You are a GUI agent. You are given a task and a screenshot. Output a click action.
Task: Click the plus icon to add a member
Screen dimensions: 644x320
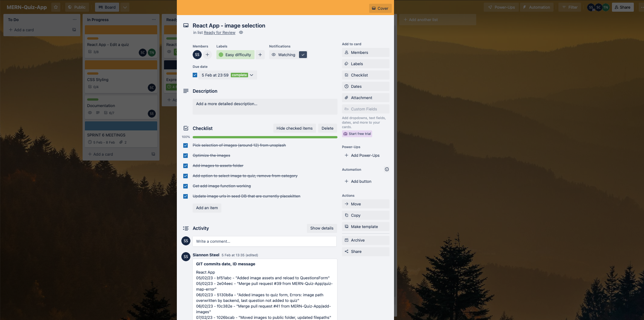pos(207,55)
